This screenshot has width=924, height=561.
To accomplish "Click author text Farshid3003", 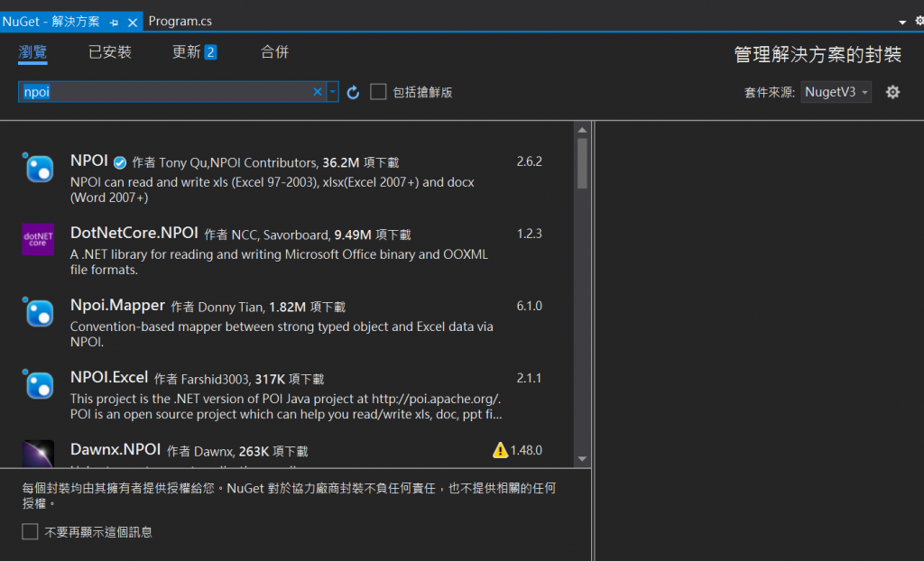I will pos(217,379).
